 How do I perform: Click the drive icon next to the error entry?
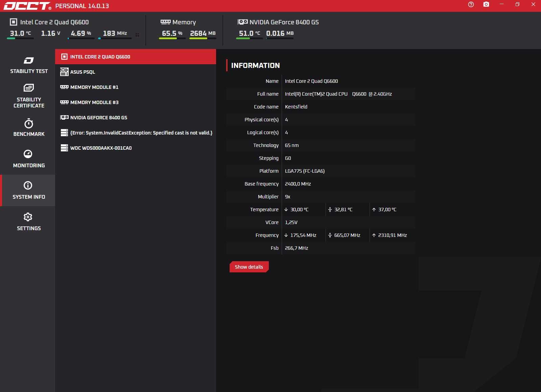(64, 132)
